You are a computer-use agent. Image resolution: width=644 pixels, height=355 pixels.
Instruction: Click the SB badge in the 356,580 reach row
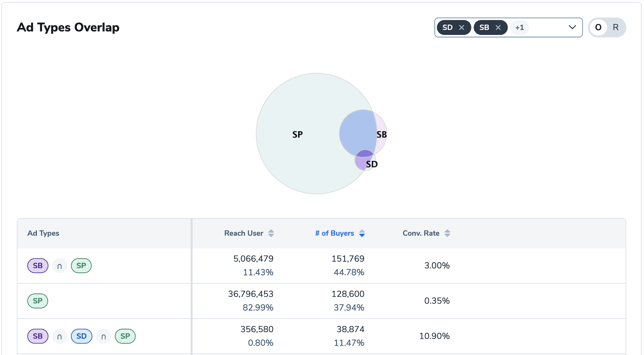click(38, 336)
